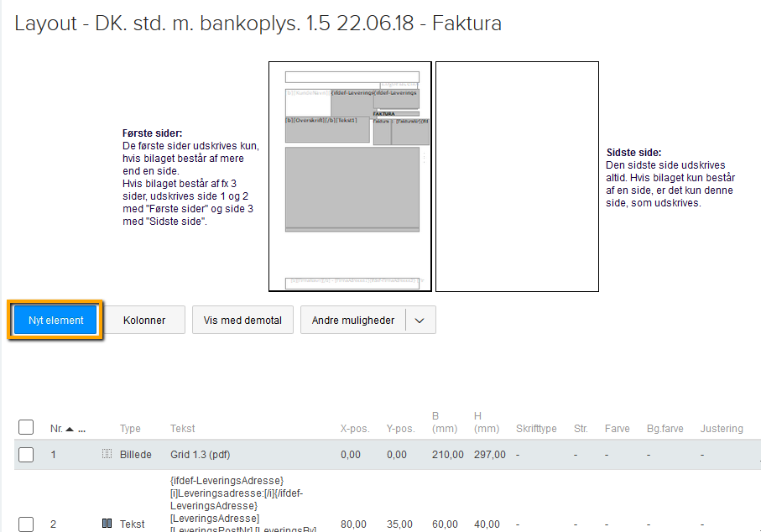This screenshot has width=761, height=532.
Task: Open the Andre muligheder dropdown chevron
Action: pyautogui.click(x=420, y=320)
